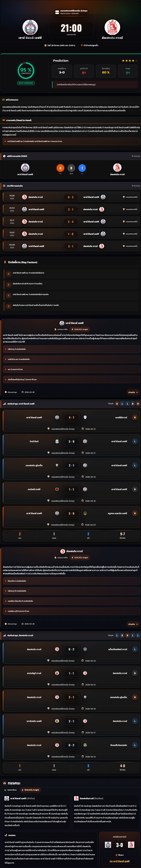This screenshot has height=868, width=141.
Task: Click the GOALKOL Insight tag in summary section
Action: pyautogui.click(x=31, y=790)
